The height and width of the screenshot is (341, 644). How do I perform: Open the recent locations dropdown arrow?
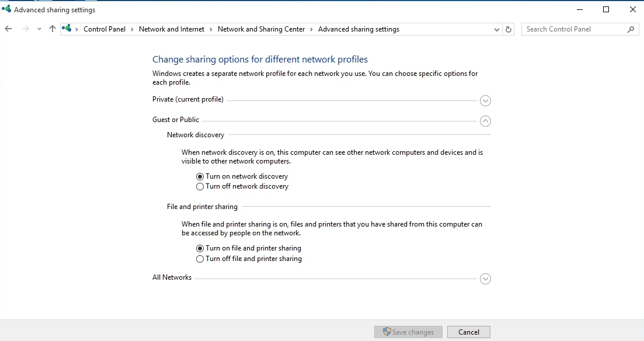[39, 29]
